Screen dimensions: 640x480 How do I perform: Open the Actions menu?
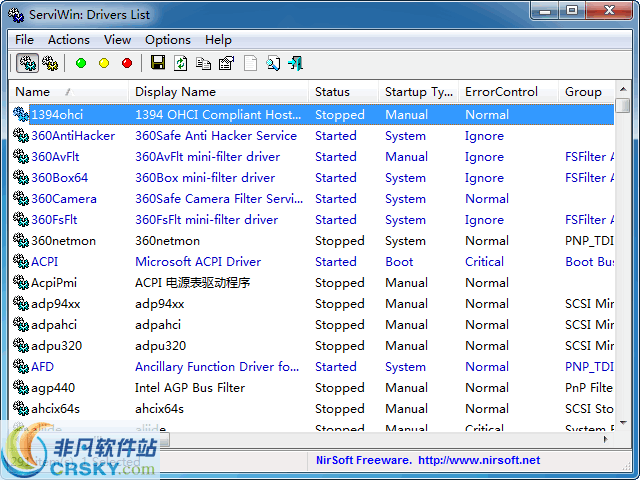coord(69,40)
